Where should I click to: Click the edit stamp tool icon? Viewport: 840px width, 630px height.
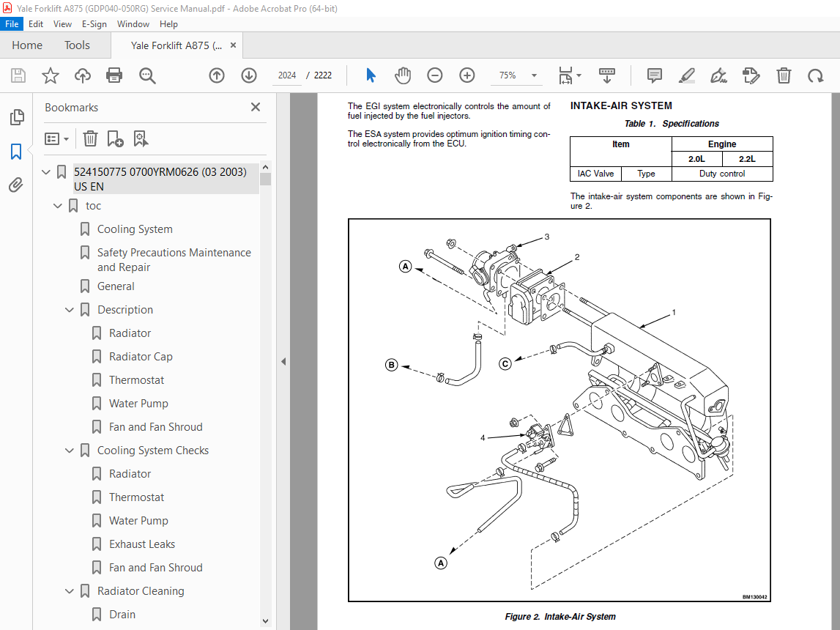tap(751, 75)
